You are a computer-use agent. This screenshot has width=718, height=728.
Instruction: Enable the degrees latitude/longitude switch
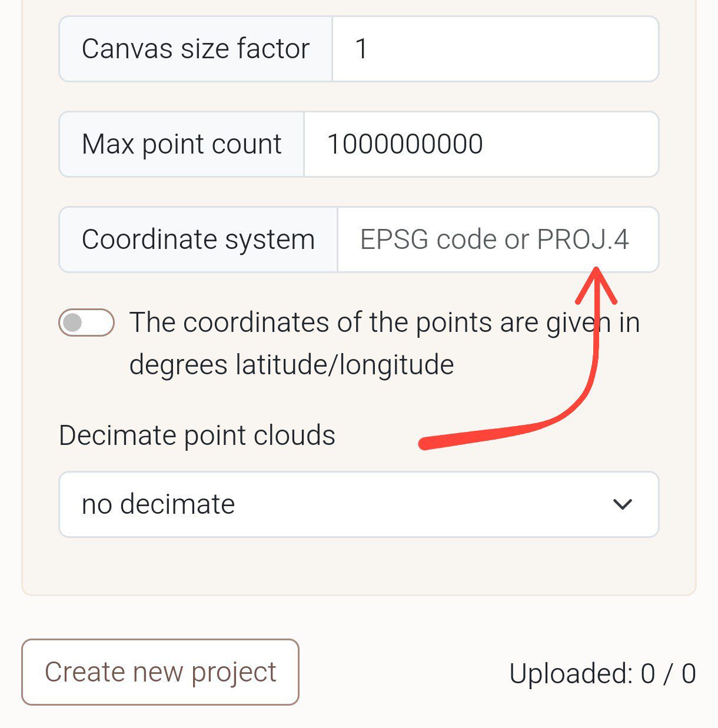click(87, 323)
